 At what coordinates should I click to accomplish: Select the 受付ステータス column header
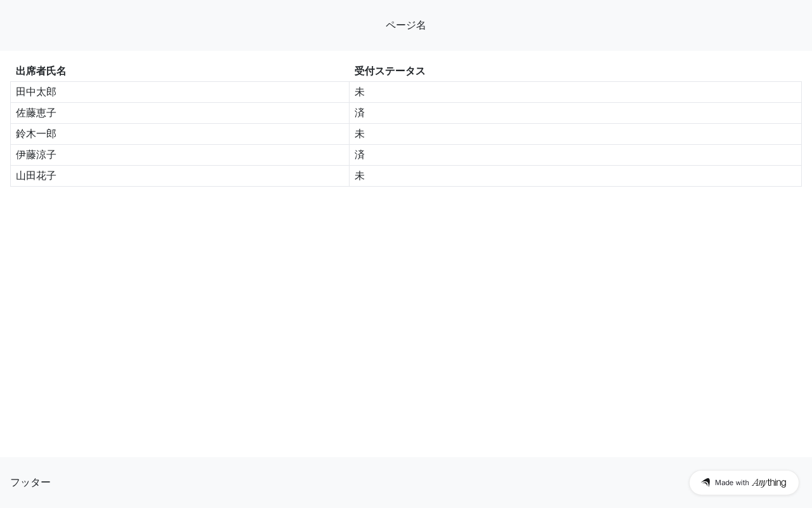click(x=390, y=71)
